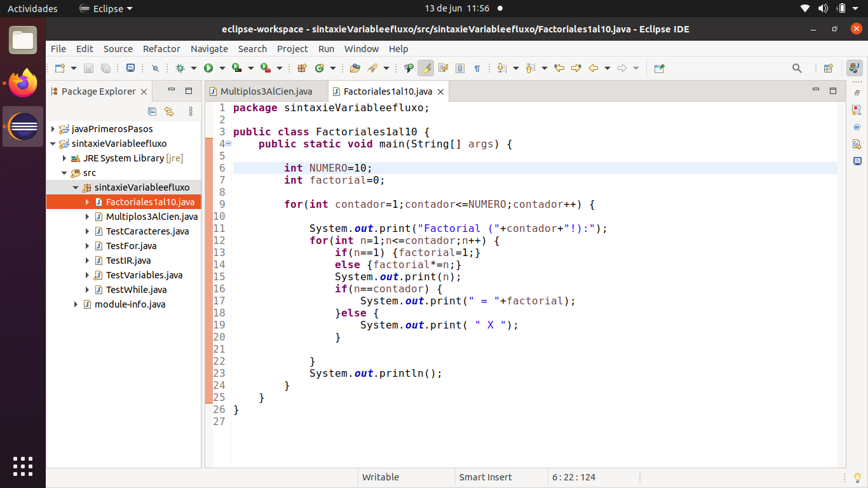868x488 pixels.
Task: Collapse All in Package Explorer
Action: (x=152, y=111)
